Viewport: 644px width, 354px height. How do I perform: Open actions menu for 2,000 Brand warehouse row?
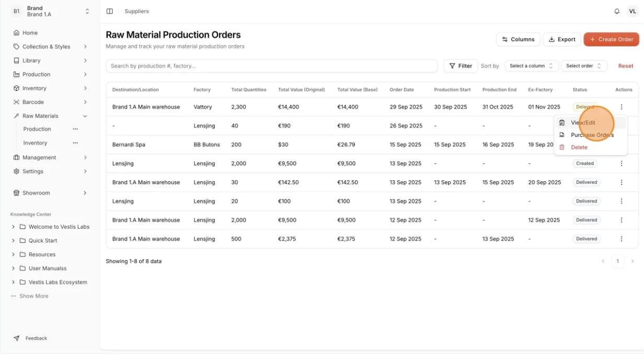tap(622, 220)
